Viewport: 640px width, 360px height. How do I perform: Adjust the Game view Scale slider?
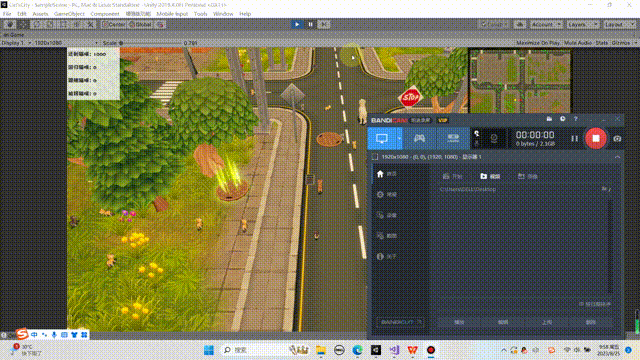(150, 43)
